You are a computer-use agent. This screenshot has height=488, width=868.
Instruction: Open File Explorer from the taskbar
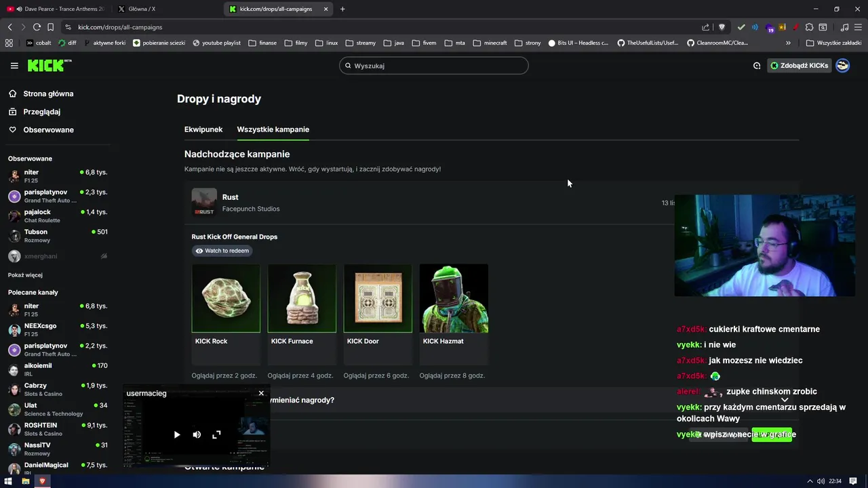[26, 481]
